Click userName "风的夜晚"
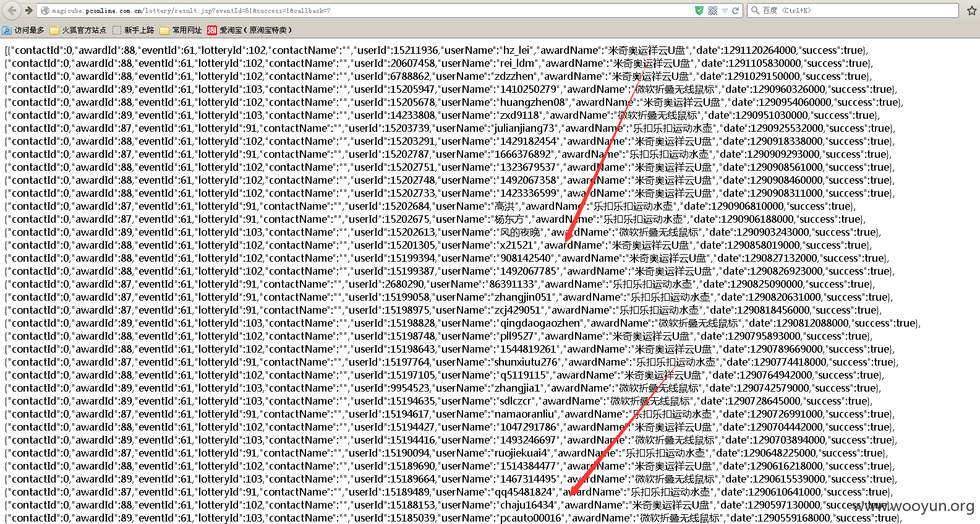Viewport: 980px width, 524px height. coord(520,232)
